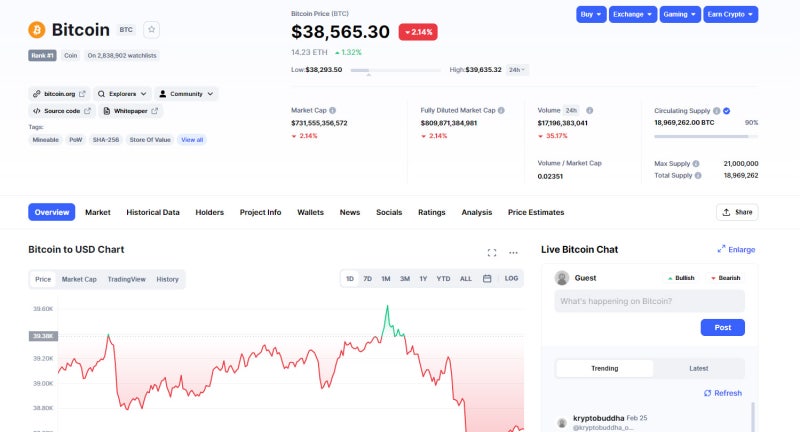Switch chart to TradingView

tap(127, 279)
